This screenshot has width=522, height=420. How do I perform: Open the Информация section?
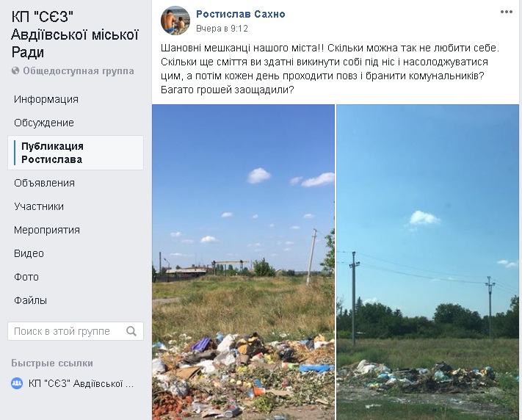(x=46, y=99)
